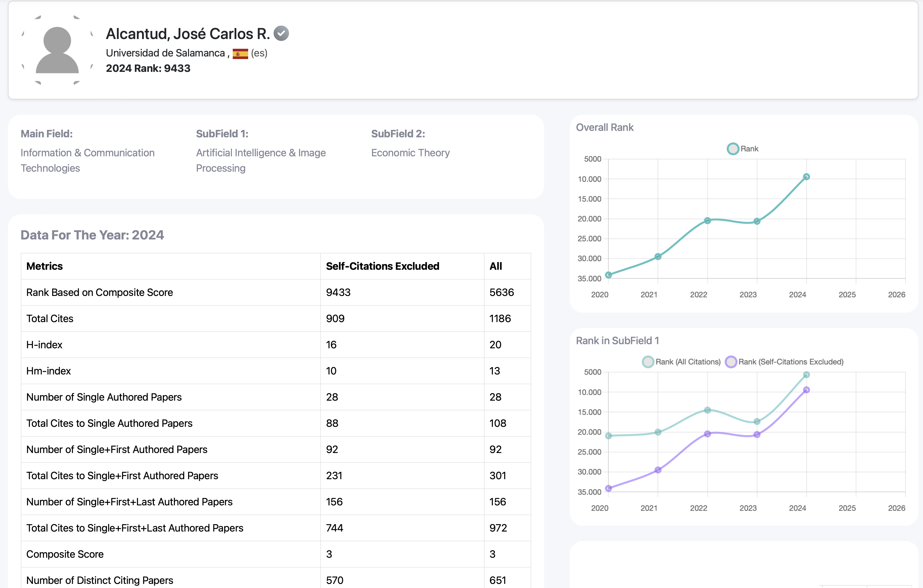This screenshot has width=923, height=588.
Task: Click the verified checkmark badge icon
Action: click(x=281, y=34)
